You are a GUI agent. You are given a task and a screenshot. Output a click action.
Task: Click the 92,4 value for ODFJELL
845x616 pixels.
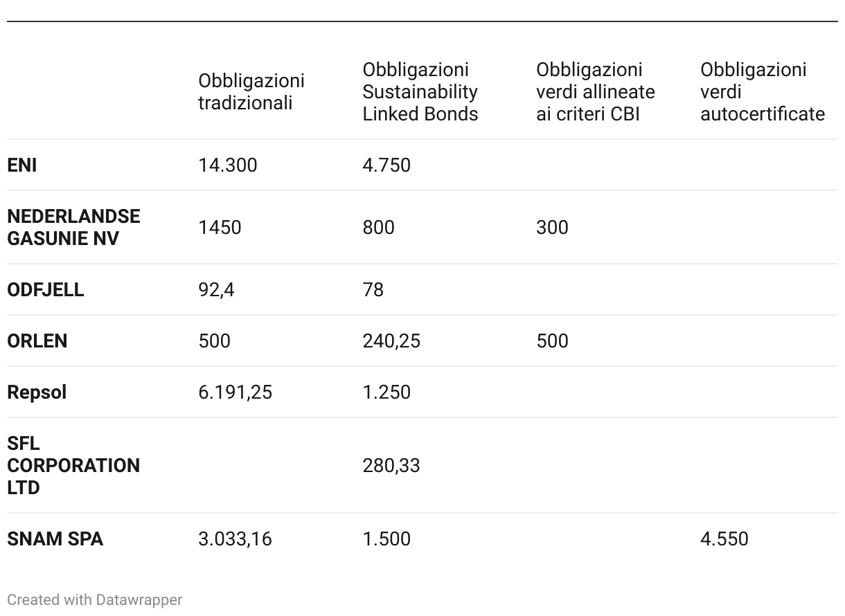tap(216, 290)
